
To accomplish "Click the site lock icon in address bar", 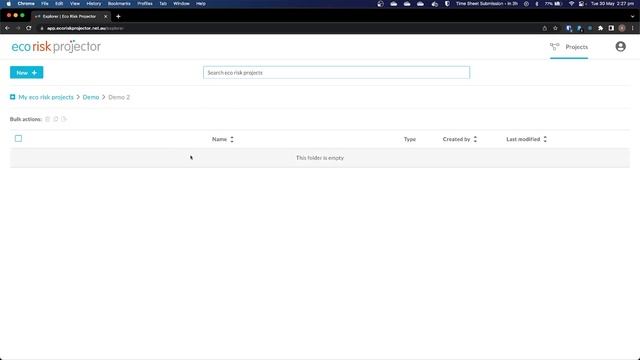I will pos(42,28).
